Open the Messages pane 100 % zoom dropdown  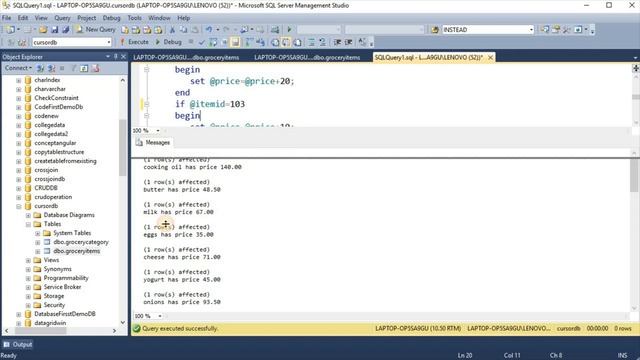pyautogui.click(x=160, y=316)
